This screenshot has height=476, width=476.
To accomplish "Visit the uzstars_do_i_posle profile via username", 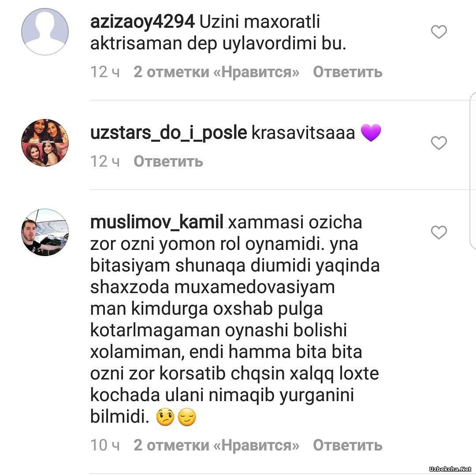I will pyautogui.click(x=168, y=133).
